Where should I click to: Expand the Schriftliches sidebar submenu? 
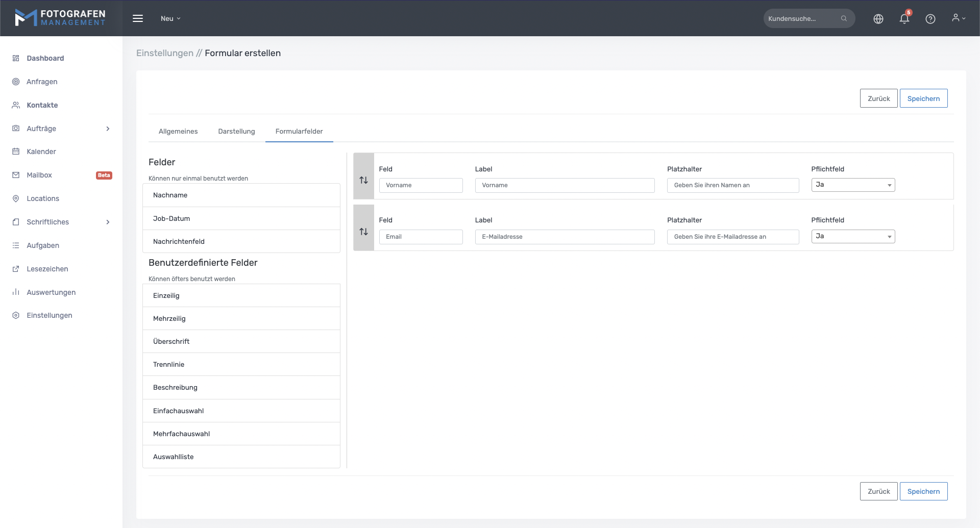click(x=108, y=222)
